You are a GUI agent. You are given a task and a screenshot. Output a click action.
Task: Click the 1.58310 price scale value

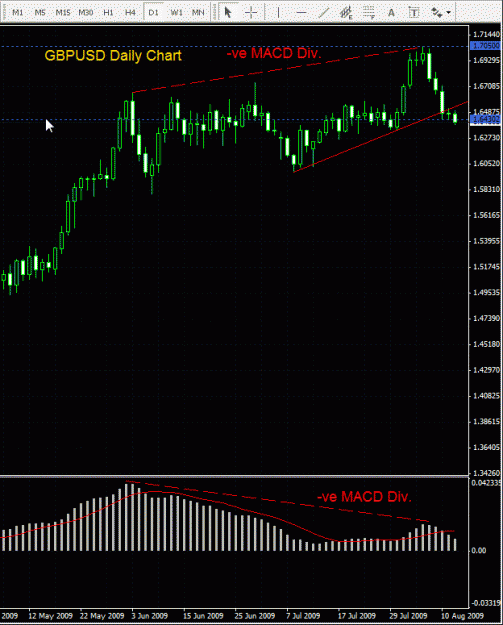[486, 189]
